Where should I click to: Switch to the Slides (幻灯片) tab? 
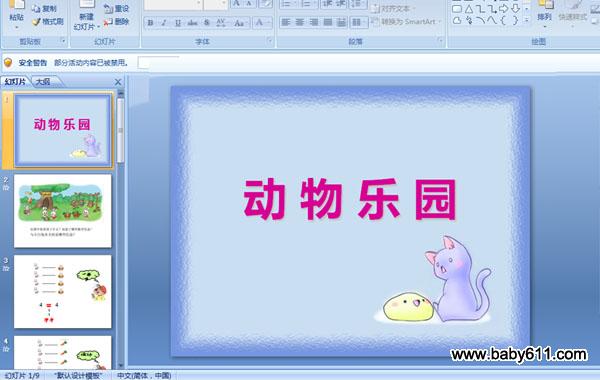tap(15, 82)
